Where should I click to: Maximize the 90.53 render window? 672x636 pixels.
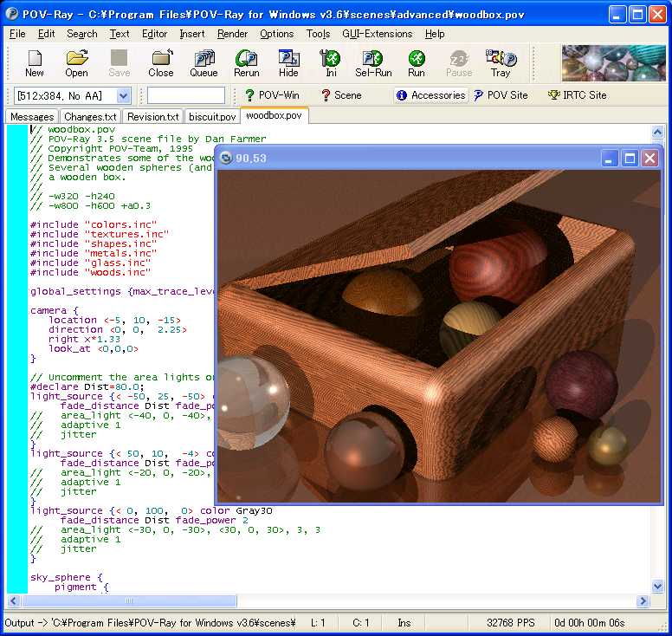[630, 159]
